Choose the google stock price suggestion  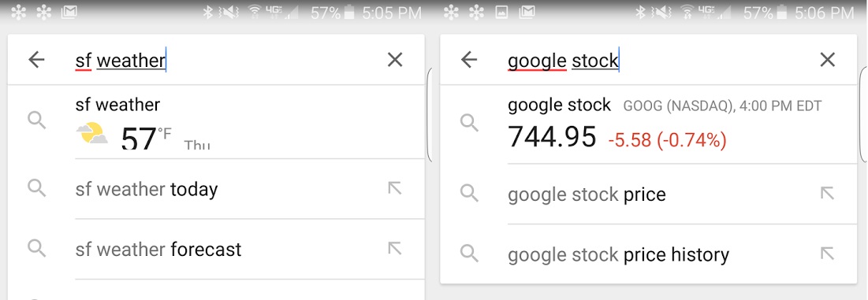click(648, 194)
